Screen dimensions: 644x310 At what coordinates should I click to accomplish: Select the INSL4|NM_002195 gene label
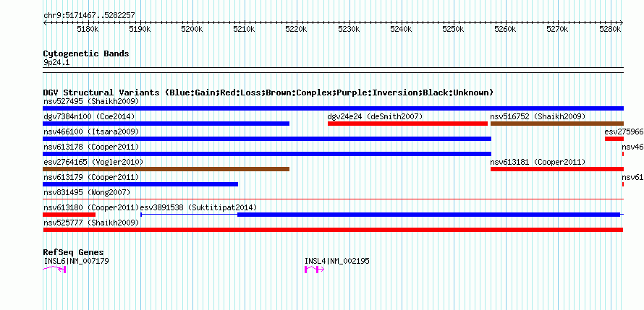[336, 261]
